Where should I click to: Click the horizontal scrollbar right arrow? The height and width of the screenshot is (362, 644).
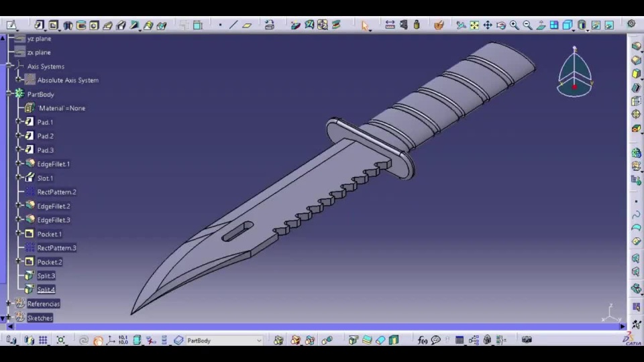click(x=623, y=326)
